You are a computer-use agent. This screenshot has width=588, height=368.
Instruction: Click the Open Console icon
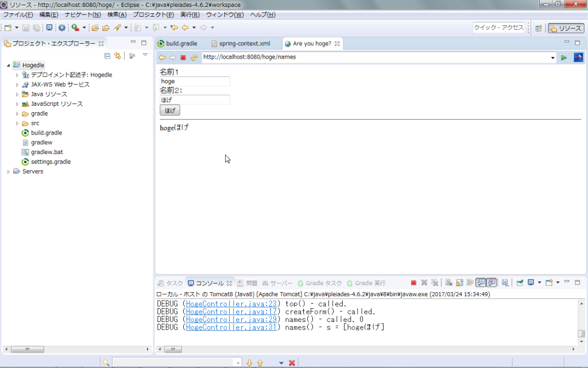[x=549, y=283]
